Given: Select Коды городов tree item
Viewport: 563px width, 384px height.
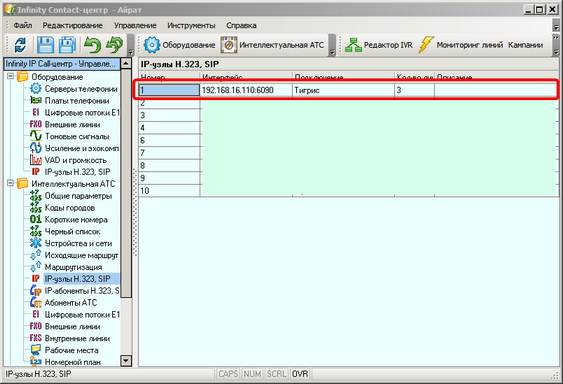Looking at the screenshot, I should pos(70,208).
